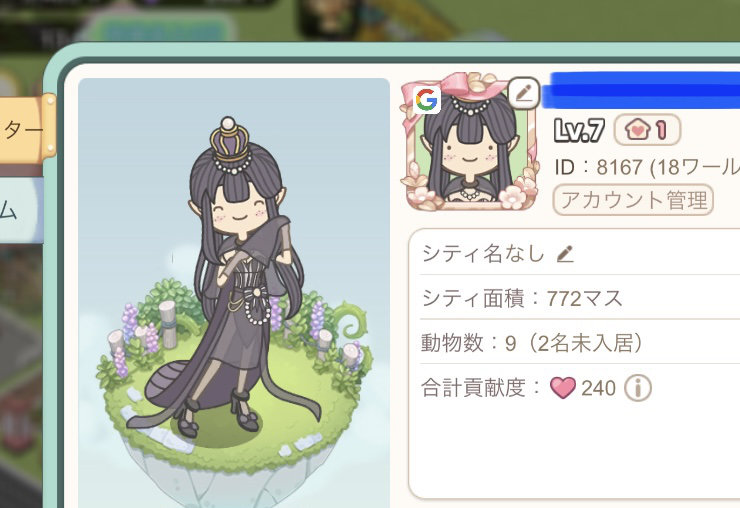Viewport: 740px width, 508px height.
Task: Click the character's purple crown
Action: click(x=229, y=140)
